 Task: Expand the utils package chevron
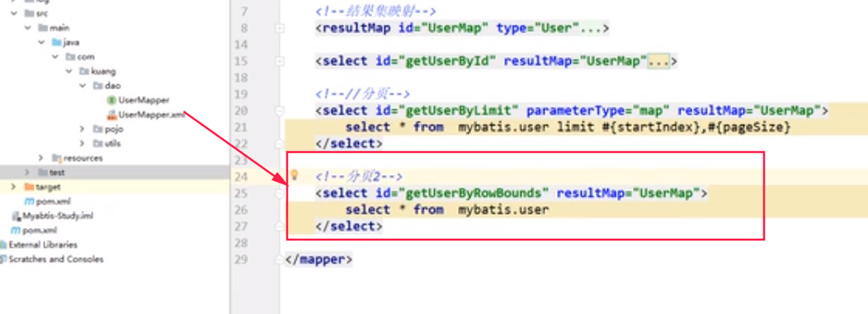tap(82, 143)
